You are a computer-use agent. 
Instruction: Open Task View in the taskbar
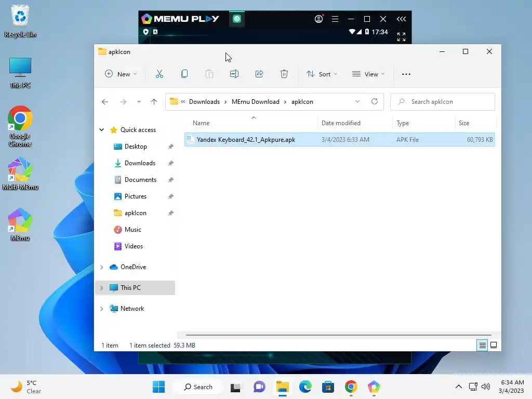tap(235, 387)
